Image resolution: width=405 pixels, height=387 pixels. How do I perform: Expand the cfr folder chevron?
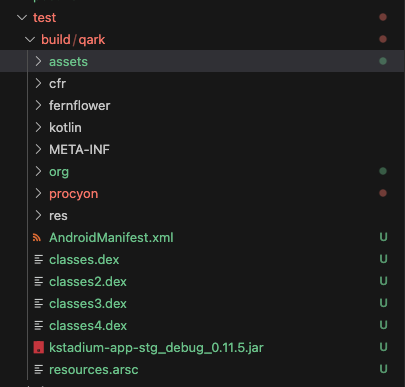(38, 83)
